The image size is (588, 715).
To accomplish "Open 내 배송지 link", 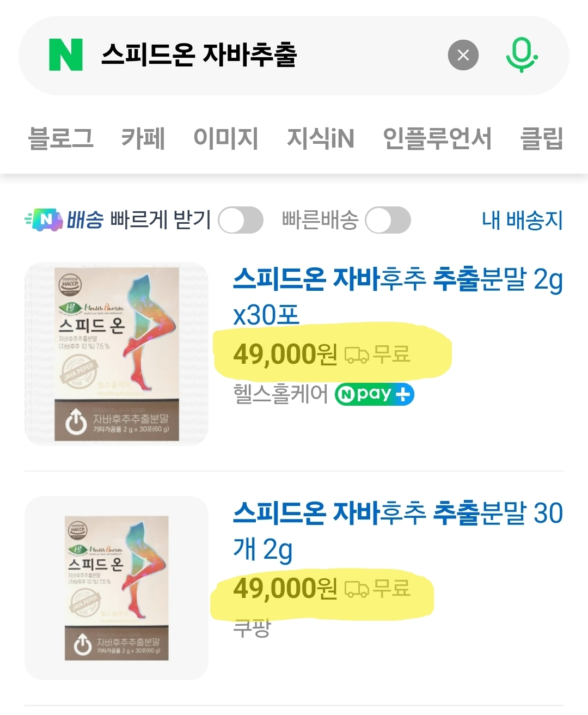I will (522, 220).
